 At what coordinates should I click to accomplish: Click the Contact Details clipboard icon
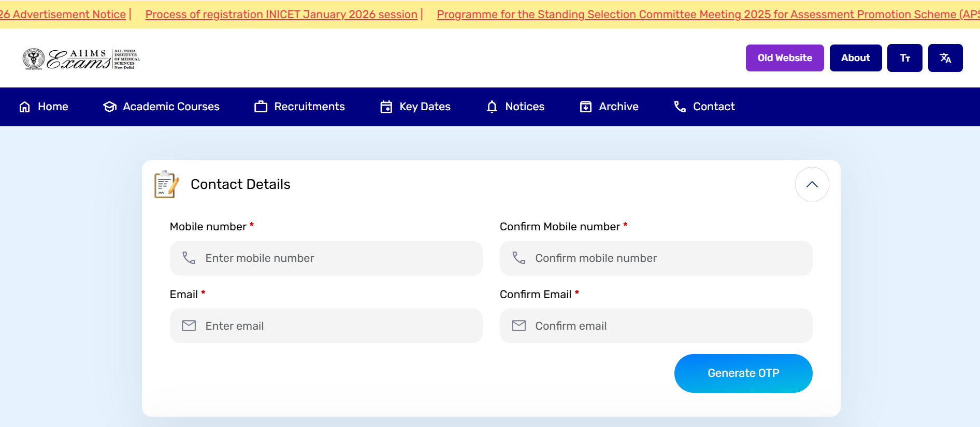[x=166, y=184]
